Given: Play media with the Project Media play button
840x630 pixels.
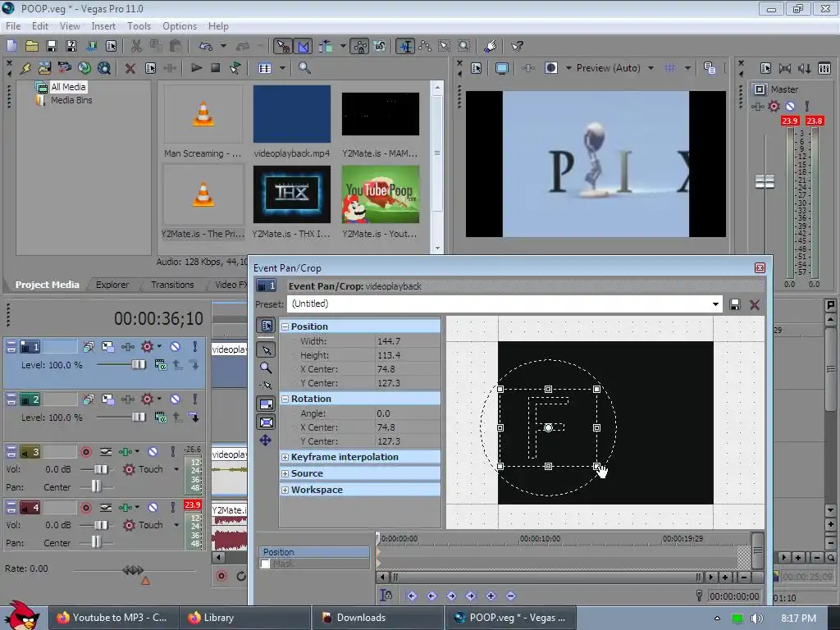Looking at the screenshot, I should point(196,68).
